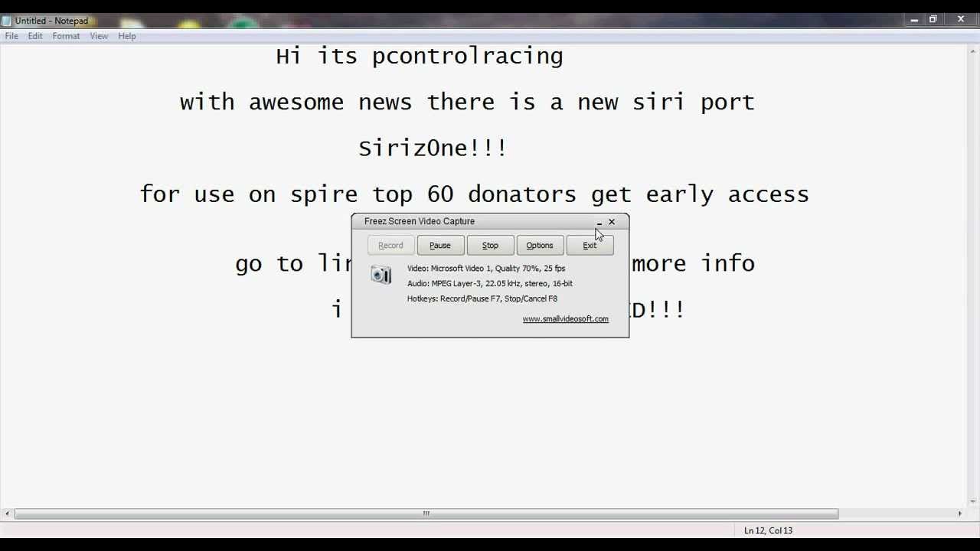Open the Edit menu in Notepad

(x=35, y=36)
